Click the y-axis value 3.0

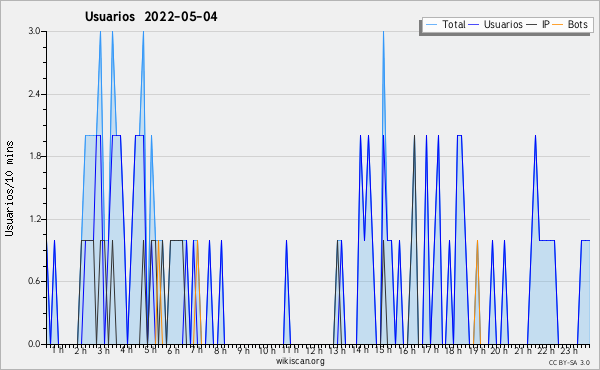pos(34,31)
